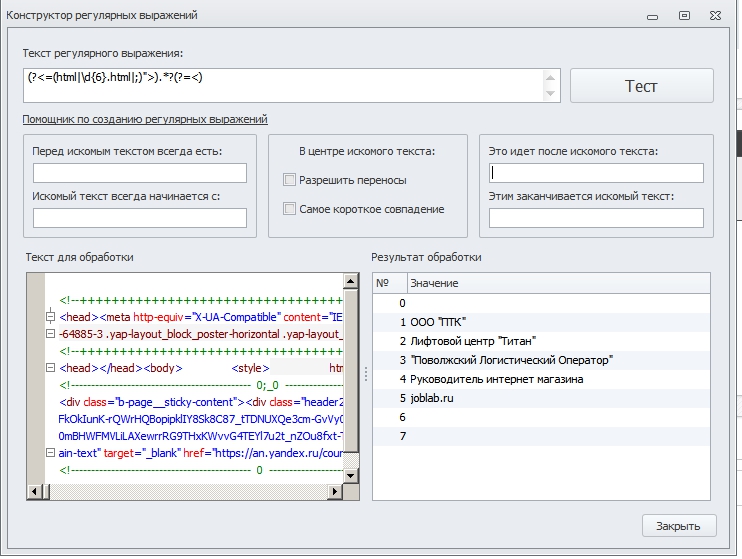
Task: Click the regex field scroll-up arrow
Action: 550,78
